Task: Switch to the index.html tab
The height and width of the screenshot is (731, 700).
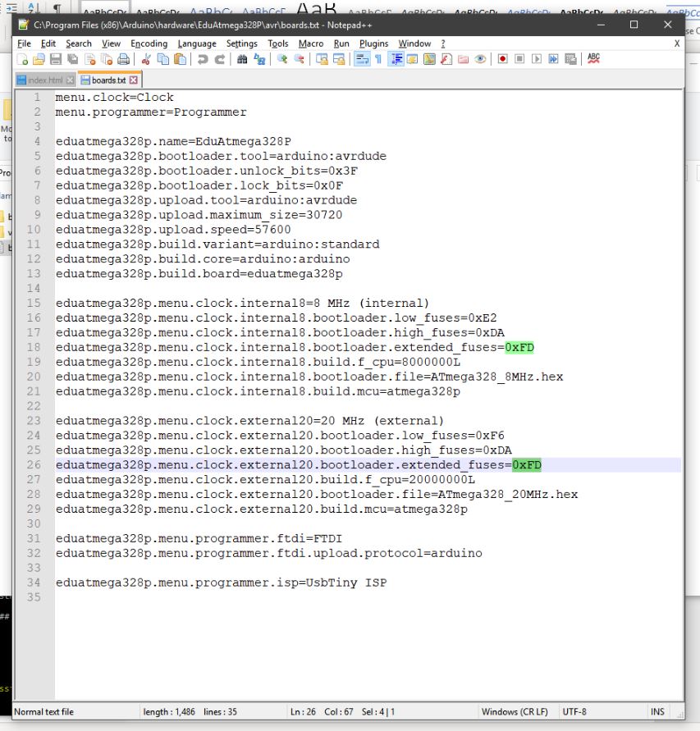Action: pyautogui.click(x=45, y=80)
